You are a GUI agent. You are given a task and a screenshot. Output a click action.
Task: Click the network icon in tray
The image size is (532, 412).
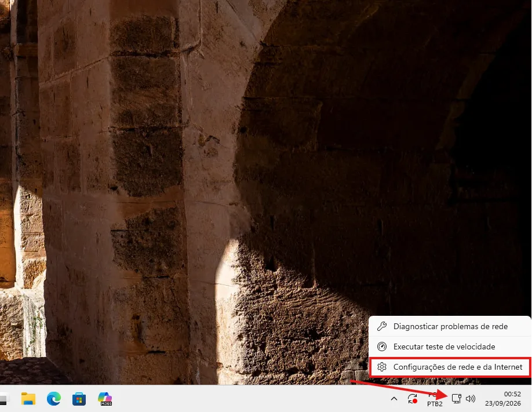pos(456,399)
